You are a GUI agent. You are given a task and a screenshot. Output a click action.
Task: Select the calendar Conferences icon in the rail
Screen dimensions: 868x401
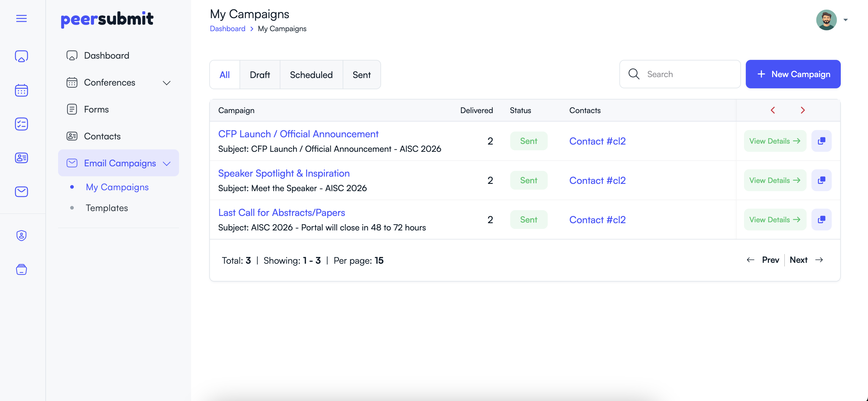[x=21, y=90]
